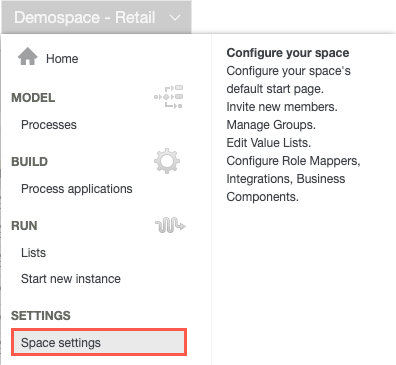Click the Edit Value Lists text
The width and height of the screenshot is (396, 365).
[269, 143]
